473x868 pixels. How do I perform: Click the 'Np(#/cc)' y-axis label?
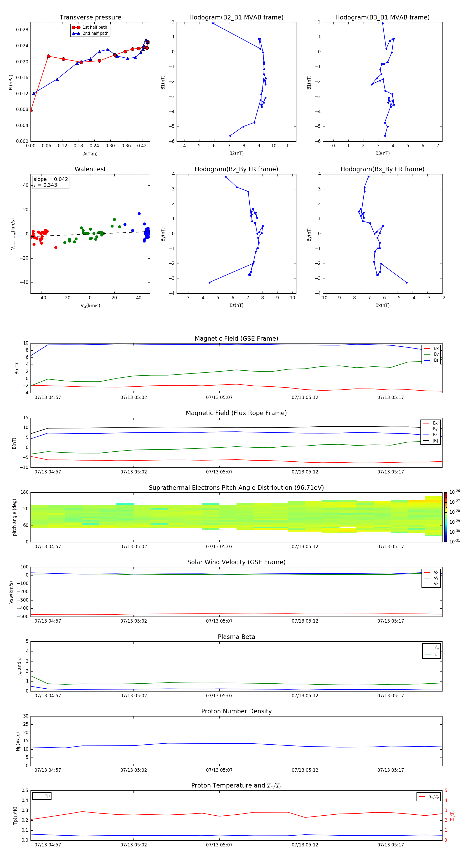(x=18, y=741)
